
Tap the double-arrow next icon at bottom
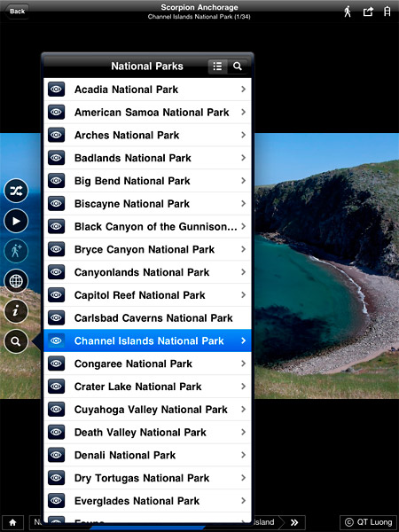tap(294, 522)
